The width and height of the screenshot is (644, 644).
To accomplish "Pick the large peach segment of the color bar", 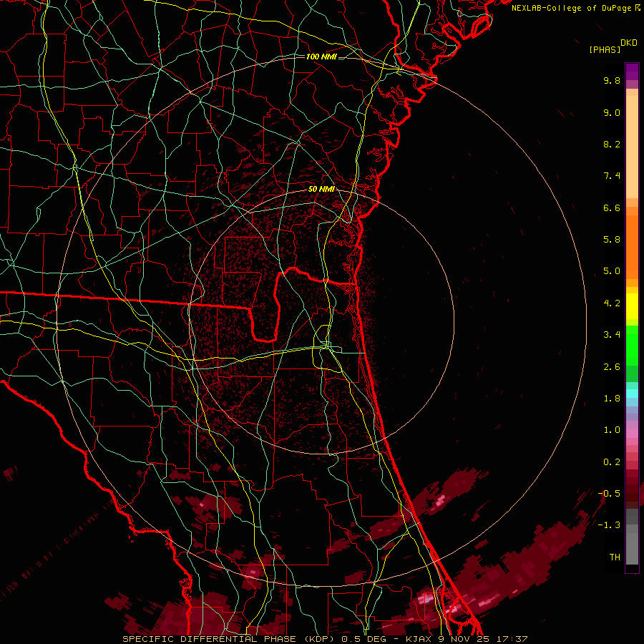I will click(632, 147).
